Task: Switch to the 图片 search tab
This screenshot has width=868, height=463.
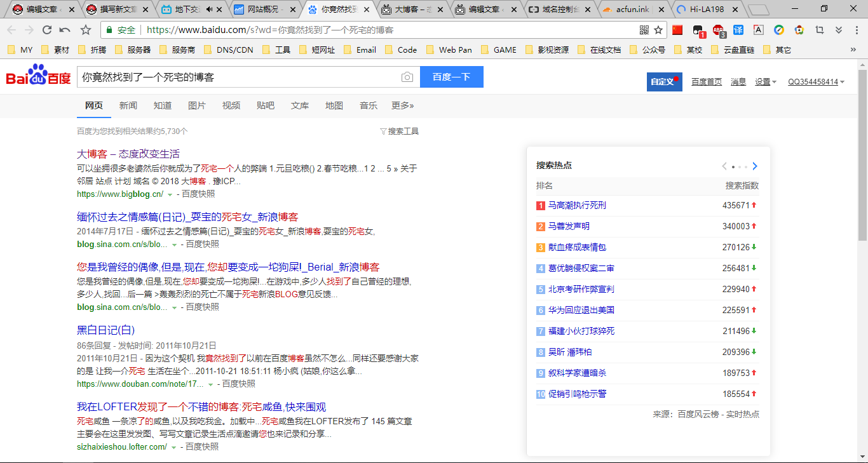Action: tap(197, 105)
